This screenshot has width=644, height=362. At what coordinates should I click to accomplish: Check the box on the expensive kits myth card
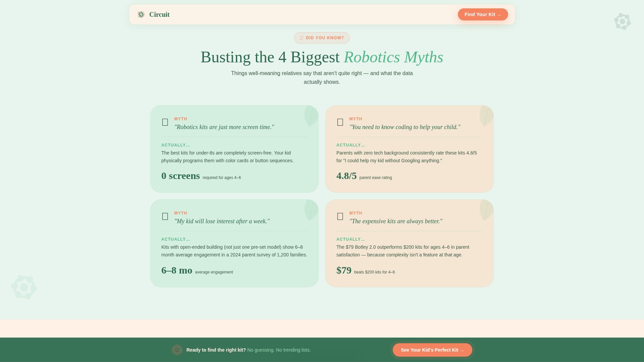point(340,217)
